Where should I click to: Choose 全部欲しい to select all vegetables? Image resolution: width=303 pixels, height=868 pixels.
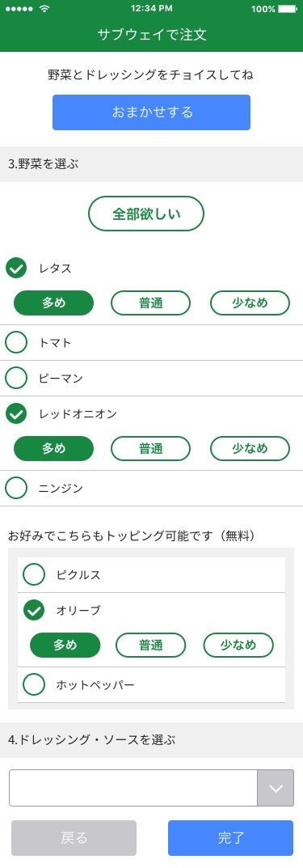(146, 214)
